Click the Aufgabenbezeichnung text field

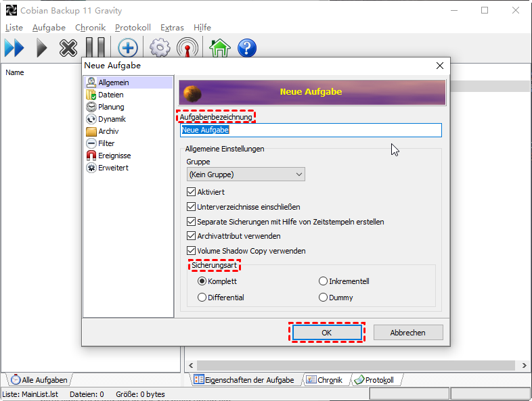click(x=311, y=130)
